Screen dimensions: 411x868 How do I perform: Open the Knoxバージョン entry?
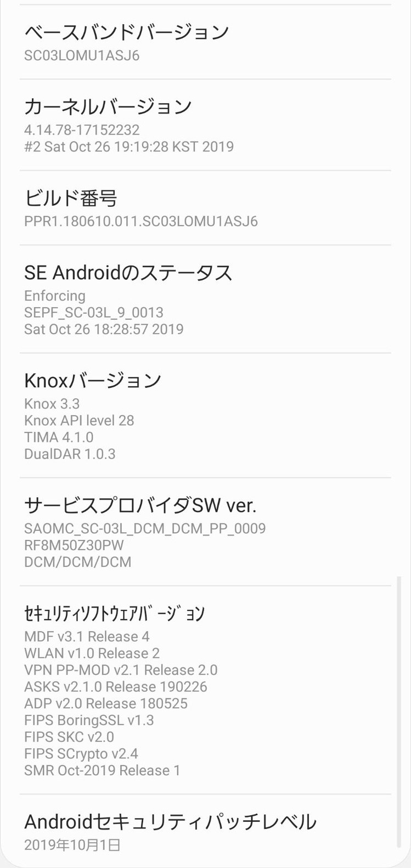(x=205, y=415)
